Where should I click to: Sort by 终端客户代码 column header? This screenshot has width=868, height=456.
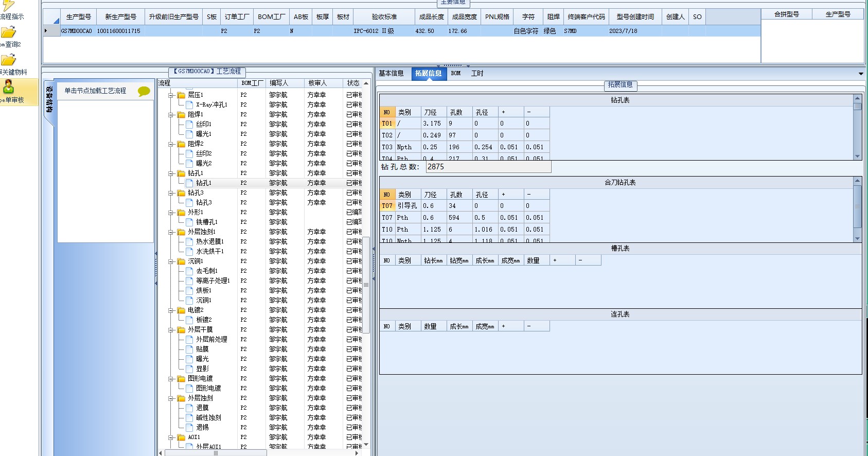587,17
